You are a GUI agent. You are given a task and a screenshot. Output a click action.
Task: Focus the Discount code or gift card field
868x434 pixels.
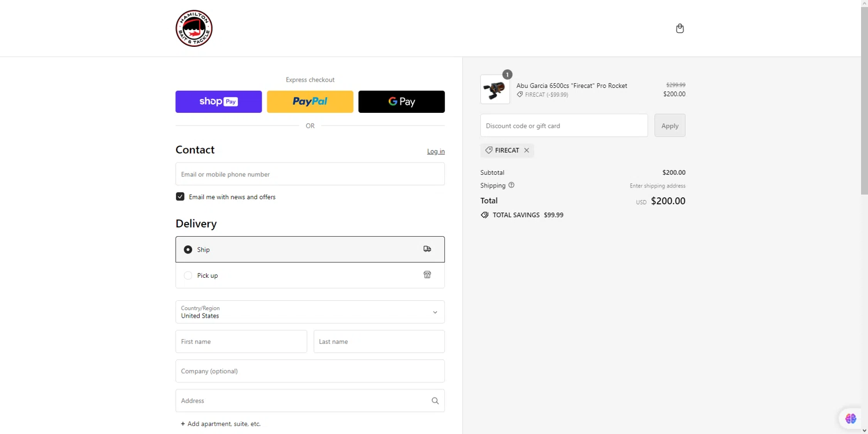coord(564,126)
